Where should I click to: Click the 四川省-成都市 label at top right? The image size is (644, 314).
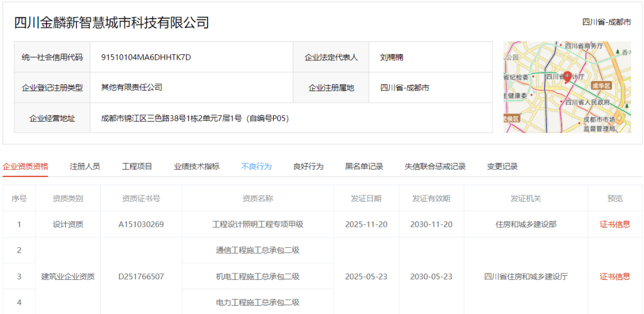pyautogui.click(x=606, y=23)
